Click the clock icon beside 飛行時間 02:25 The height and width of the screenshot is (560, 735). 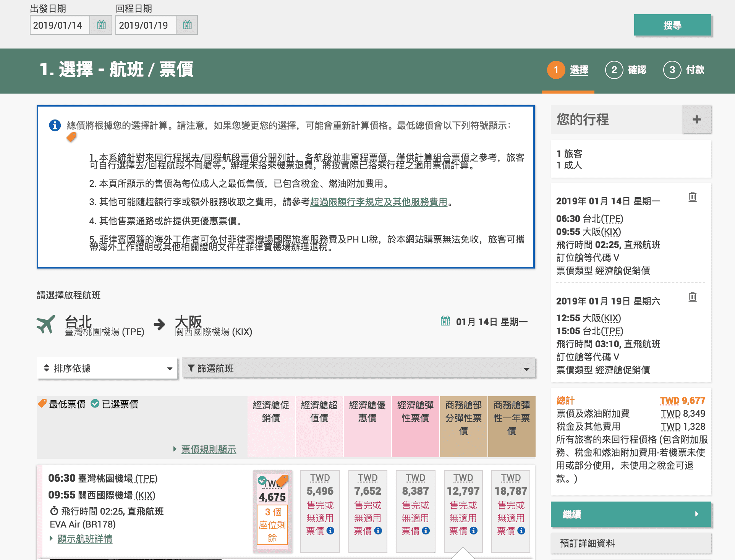pyautogui.click(x=54, y=511)
